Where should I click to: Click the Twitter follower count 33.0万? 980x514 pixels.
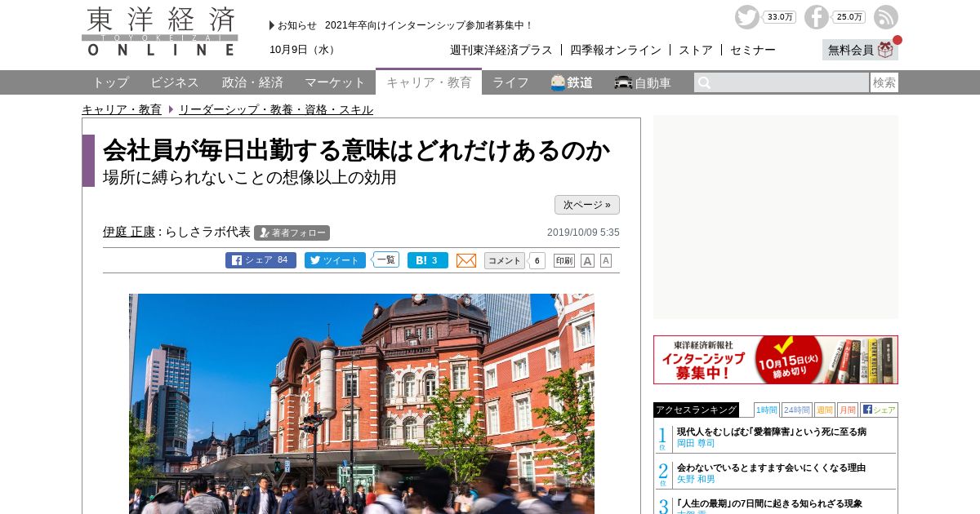[780, 17]
